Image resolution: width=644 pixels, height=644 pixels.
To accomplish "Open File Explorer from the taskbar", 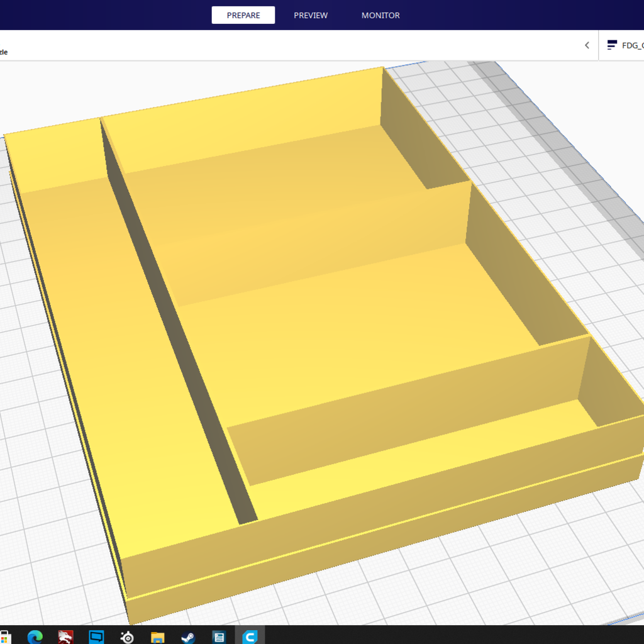I will [x=158, y=637].
